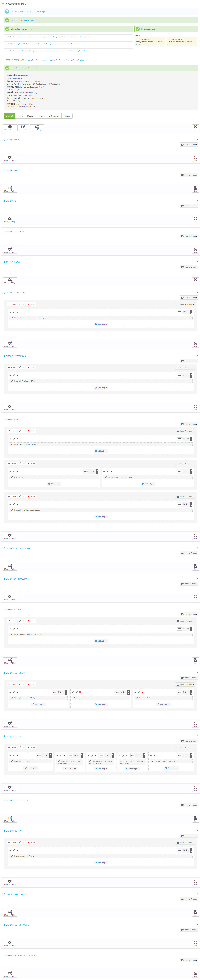Image resolution: width=200 pixels, height=980 pixels.
Task: Select the Extra small tab
Action: [54, 116]
